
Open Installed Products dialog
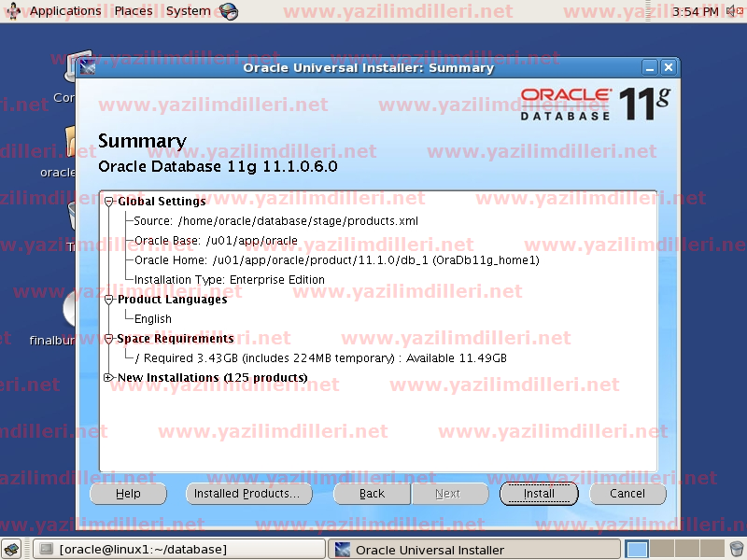247,494
